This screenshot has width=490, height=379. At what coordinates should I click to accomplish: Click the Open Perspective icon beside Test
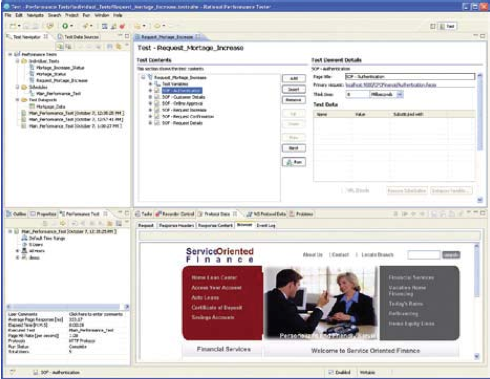pos(433,26)
